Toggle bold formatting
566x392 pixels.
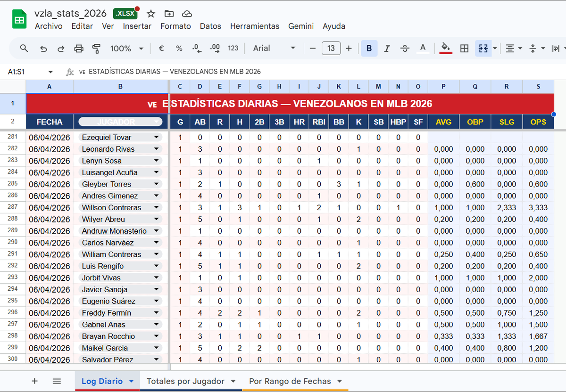[x=369, y=48]
